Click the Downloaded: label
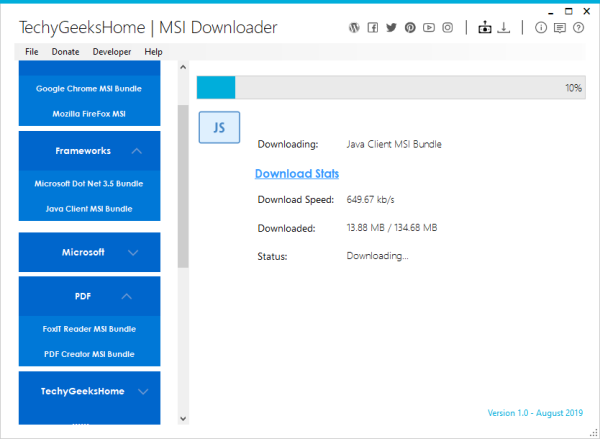The width and height of the screenshot is (600, 439). coord(286,228)
